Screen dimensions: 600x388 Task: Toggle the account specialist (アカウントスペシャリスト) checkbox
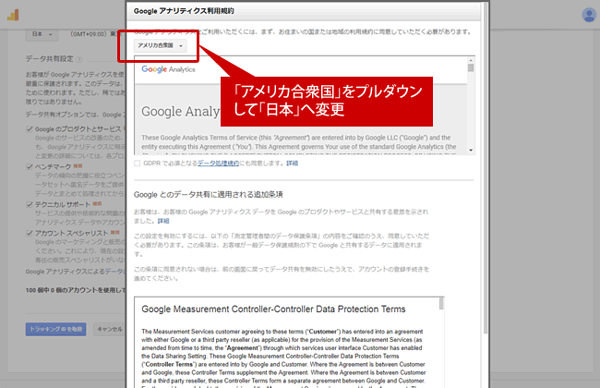(x=29, y=233)
